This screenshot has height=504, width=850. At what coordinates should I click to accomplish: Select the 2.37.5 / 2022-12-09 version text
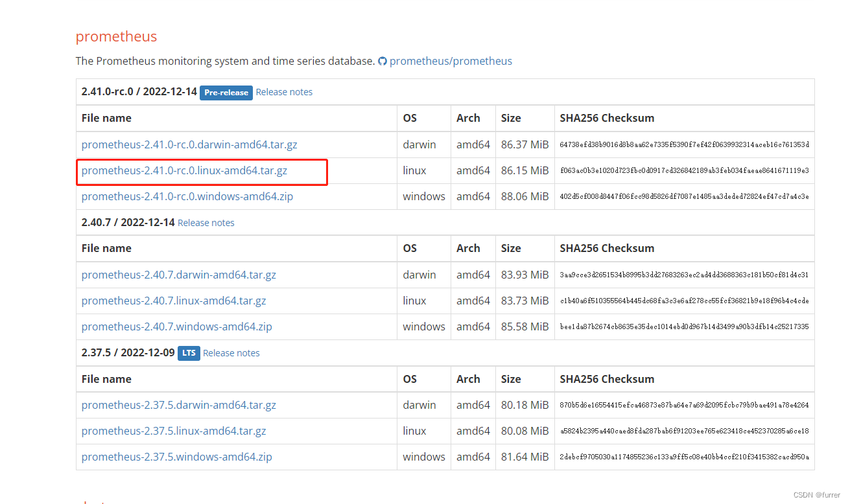pyautogui.click(x=128, y=353)
